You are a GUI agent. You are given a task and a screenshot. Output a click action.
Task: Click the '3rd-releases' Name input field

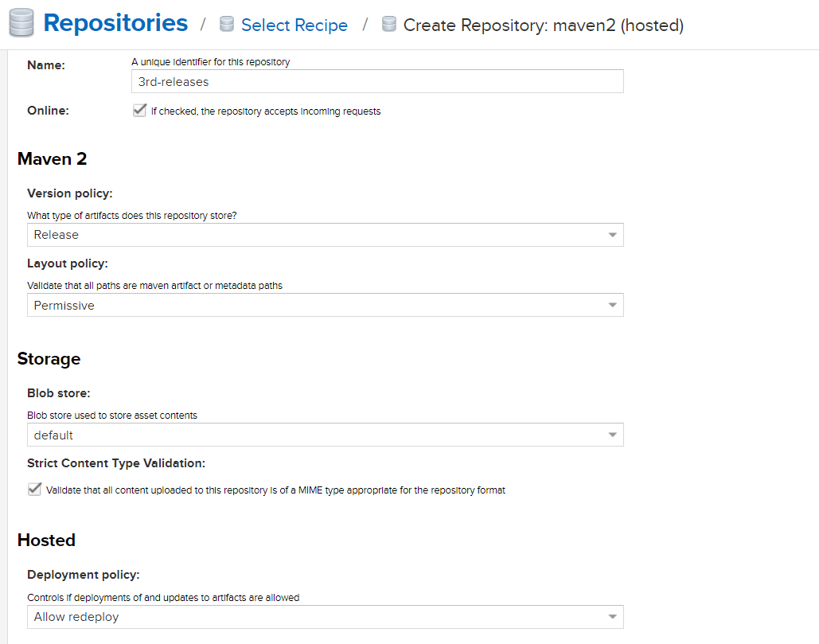[376, 81]
